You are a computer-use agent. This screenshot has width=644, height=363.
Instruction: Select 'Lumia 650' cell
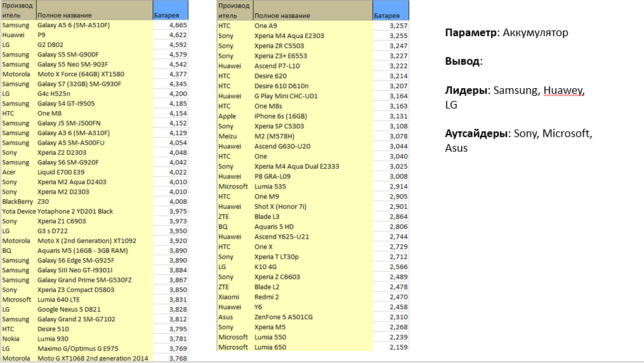[x=313, y=347]
